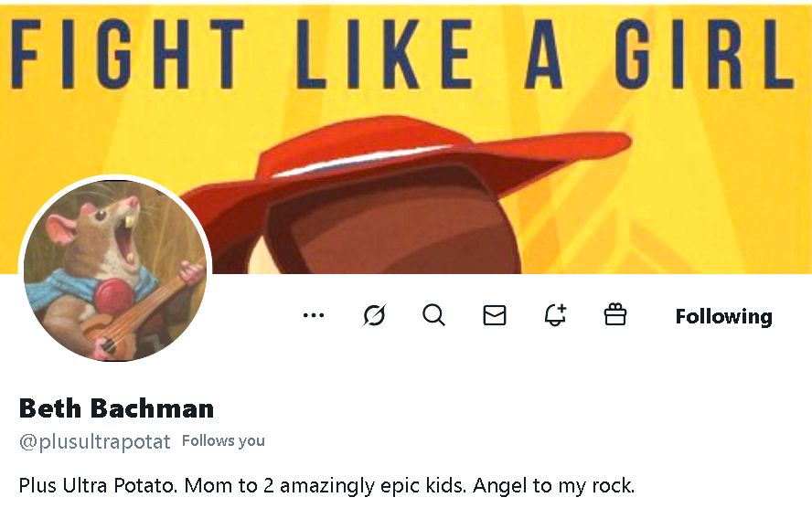Open the three-dot more options menu
The height and width of the screenshot is (508, 812).
coord(314,316)
